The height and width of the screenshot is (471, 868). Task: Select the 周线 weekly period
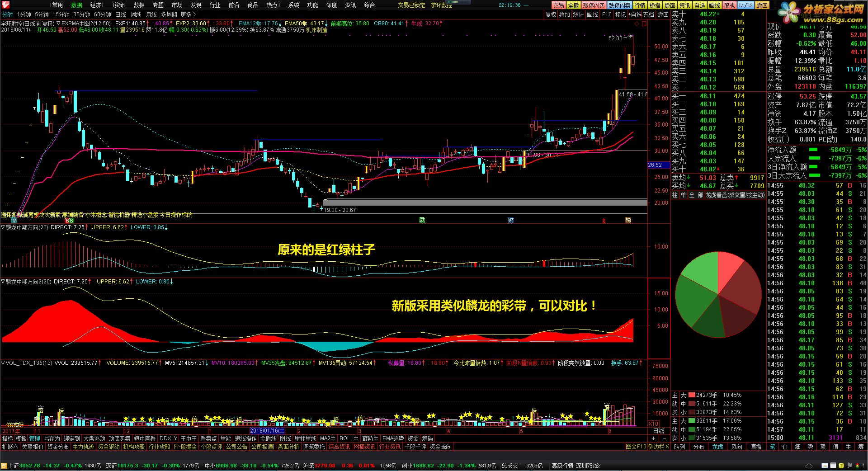point(136,14)
